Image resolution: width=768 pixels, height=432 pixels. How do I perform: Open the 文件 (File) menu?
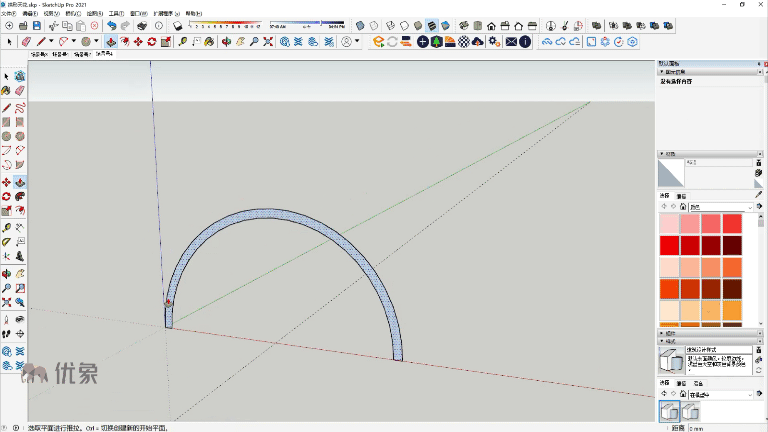coord(9,14)
